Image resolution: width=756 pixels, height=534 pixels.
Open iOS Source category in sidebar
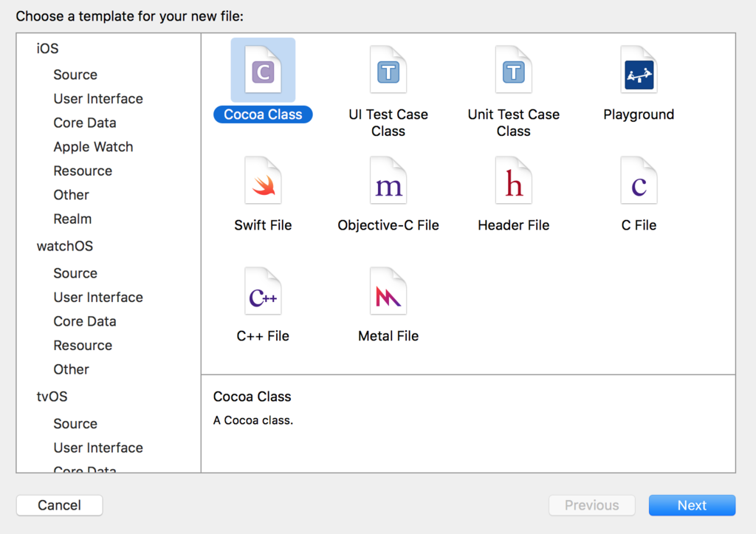tap(75, 75)
